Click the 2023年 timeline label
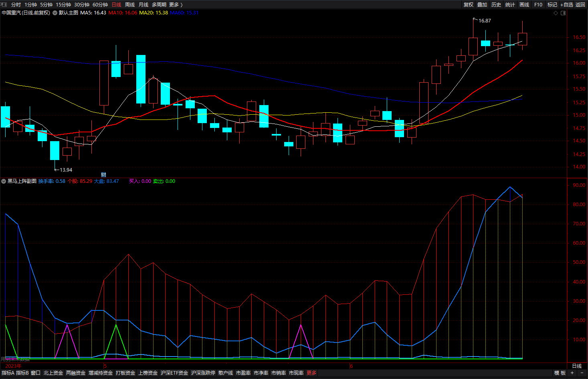The height and width of the screenshot is (379, 588). click(13, 366)
